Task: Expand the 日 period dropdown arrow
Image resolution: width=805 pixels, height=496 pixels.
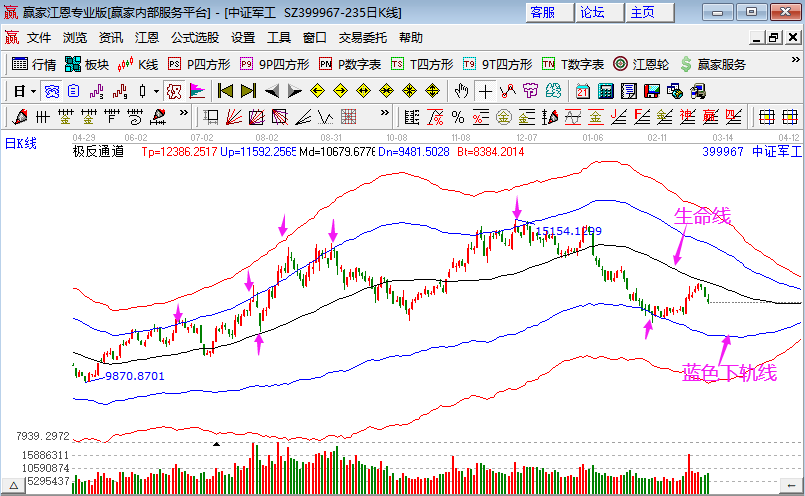Action: coord(33,92)
